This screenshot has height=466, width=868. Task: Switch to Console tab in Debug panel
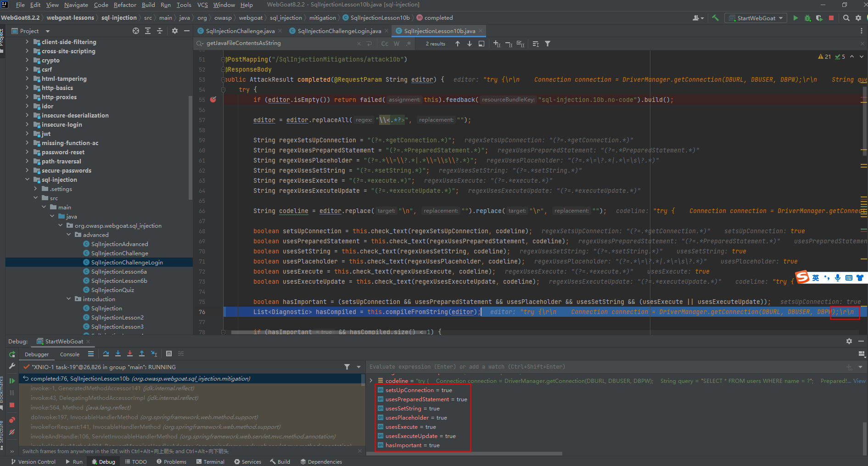pyautogui.click(x=70, y=354)
